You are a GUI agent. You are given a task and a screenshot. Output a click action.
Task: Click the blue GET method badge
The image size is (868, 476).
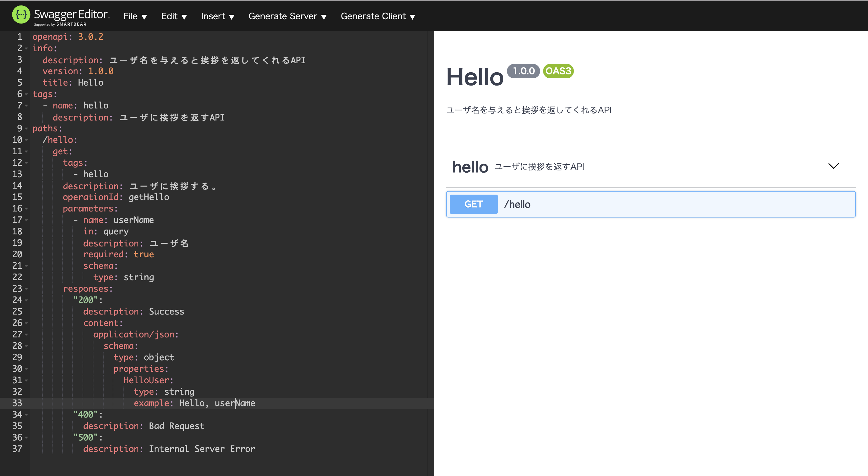473,204
